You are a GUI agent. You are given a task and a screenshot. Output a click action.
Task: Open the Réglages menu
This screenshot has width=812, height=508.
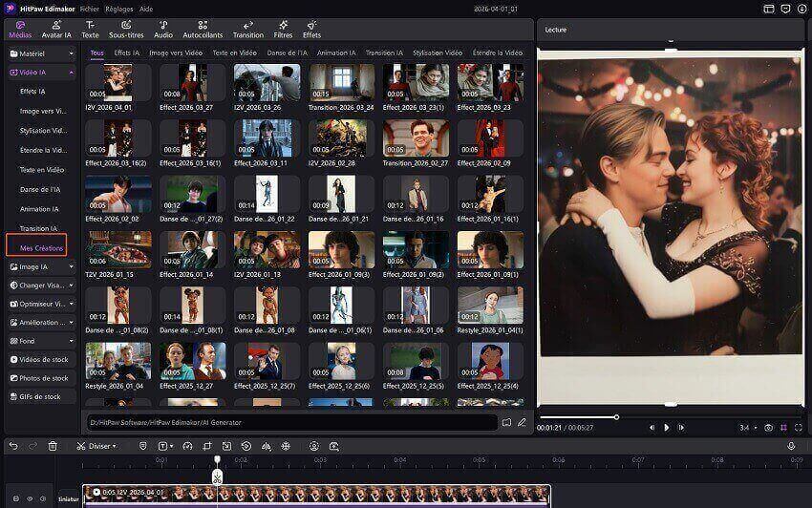click(119, 8)
